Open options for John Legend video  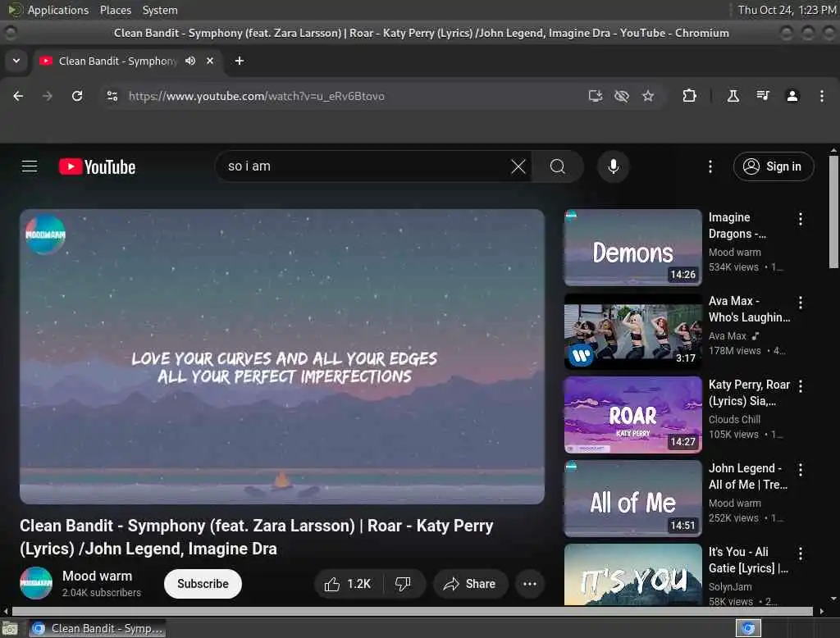click(x=801, y=470)
